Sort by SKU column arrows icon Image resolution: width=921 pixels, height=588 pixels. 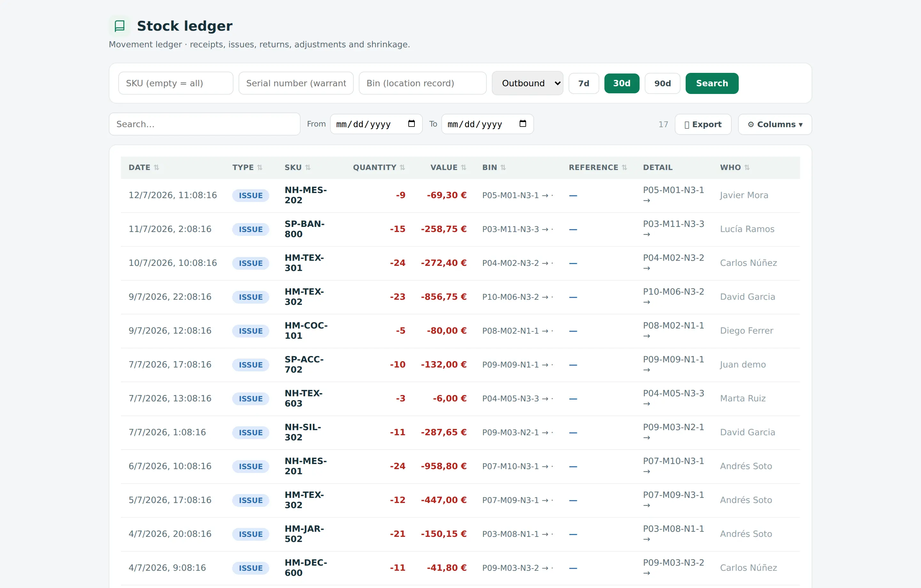[308, 167]
